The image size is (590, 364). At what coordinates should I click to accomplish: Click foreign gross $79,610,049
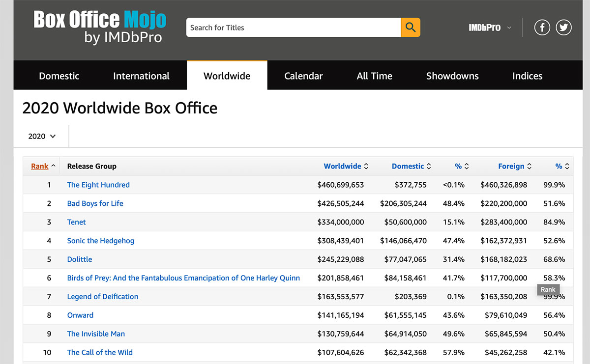click(506, 315)
